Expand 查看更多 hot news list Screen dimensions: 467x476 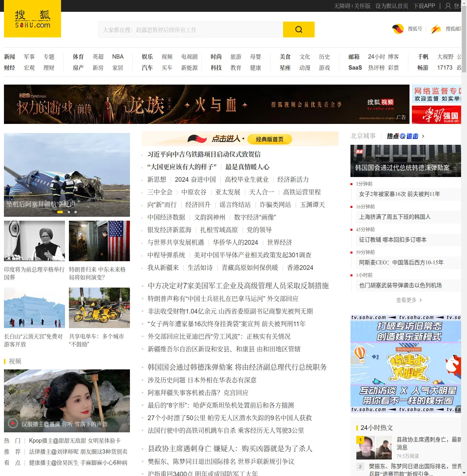(x=409, y=300)
